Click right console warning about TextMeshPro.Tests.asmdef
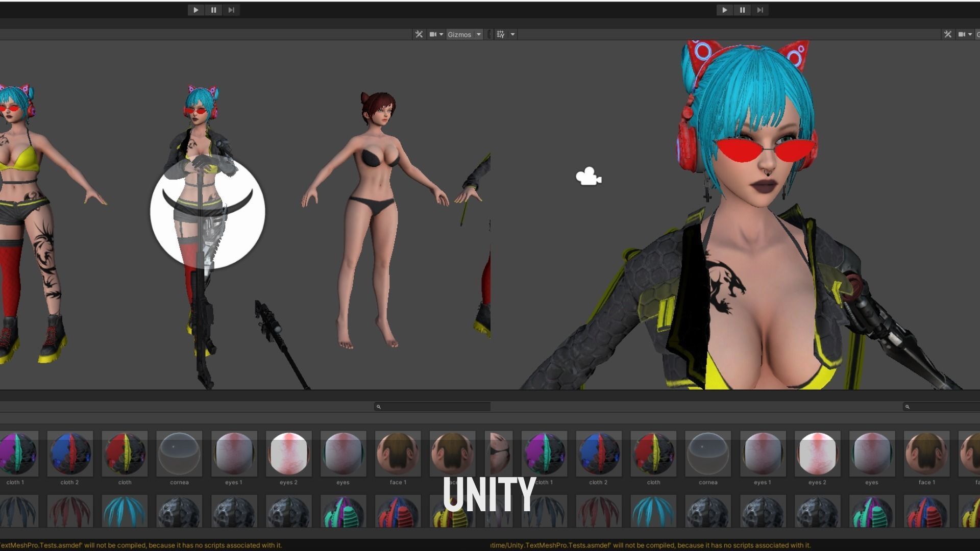 coord(651,545)
